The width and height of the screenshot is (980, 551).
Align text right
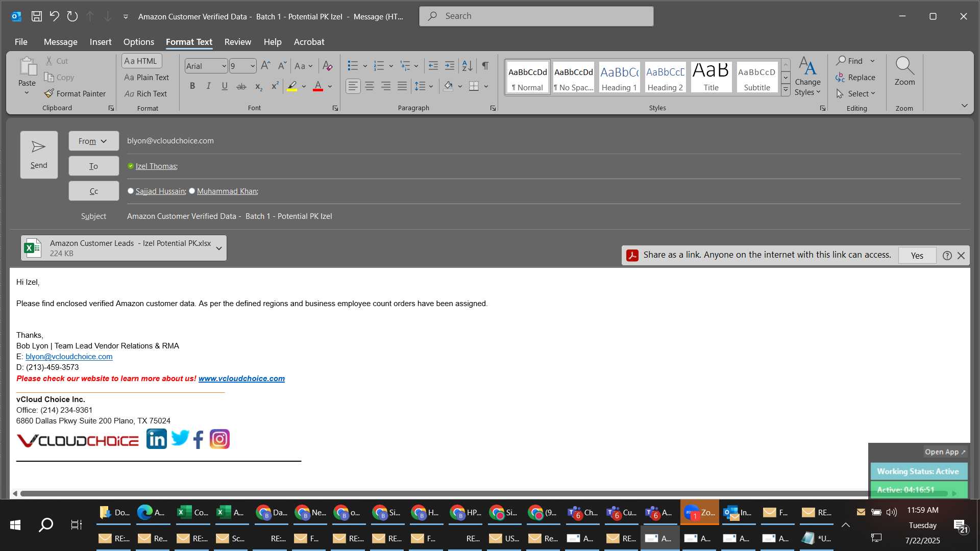[x=386, y=86]
